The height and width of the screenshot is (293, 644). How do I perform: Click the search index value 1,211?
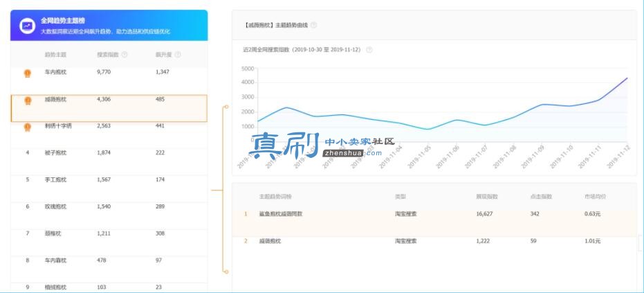pyautogui.click(x=104, y=233)
